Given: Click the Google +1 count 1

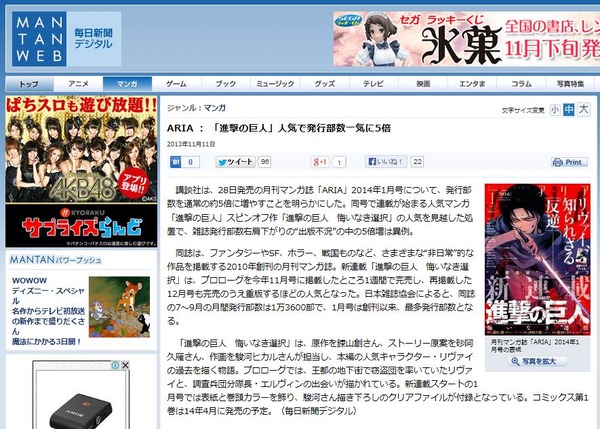Looking at the screenshot, I should point(339,163).
